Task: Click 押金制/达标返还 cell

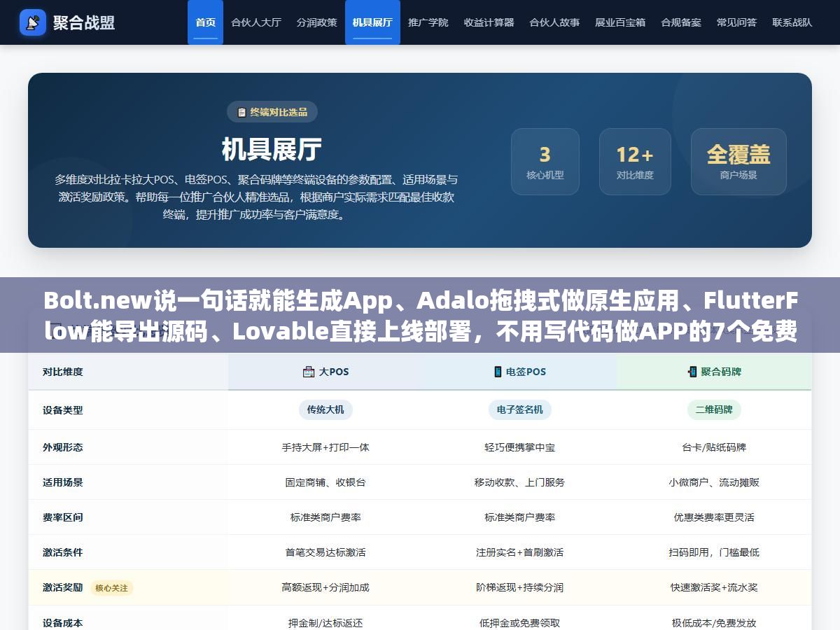Action: pos(325,622)
